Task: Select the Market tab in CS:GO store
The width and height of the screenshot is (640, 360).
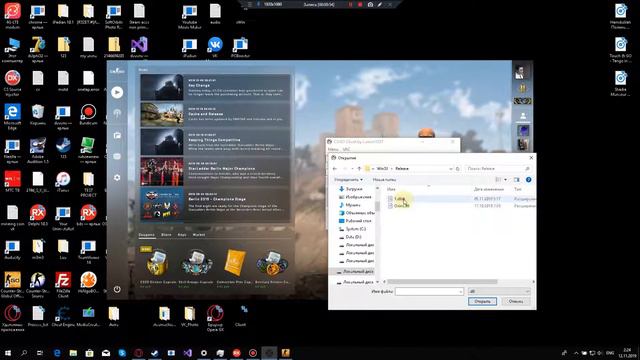Action: (x=199, y=235)
